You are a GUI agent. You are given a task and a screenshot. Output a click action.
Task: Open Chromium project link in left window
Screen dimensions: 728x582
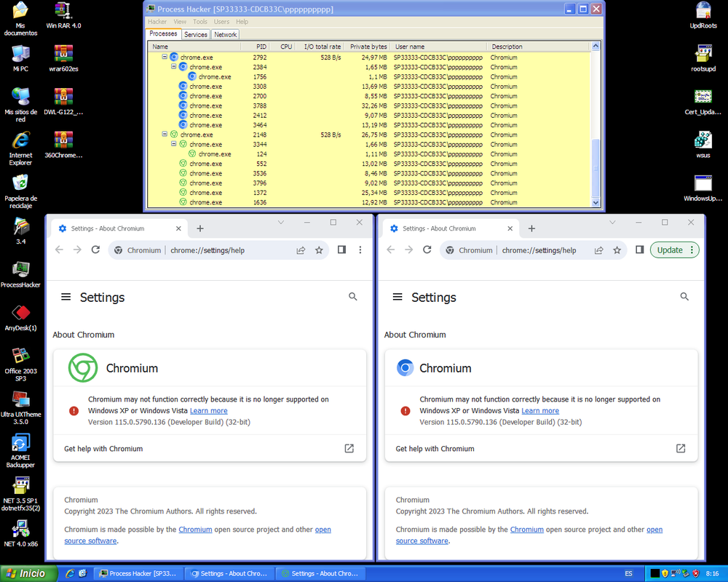tap(195, 530)
